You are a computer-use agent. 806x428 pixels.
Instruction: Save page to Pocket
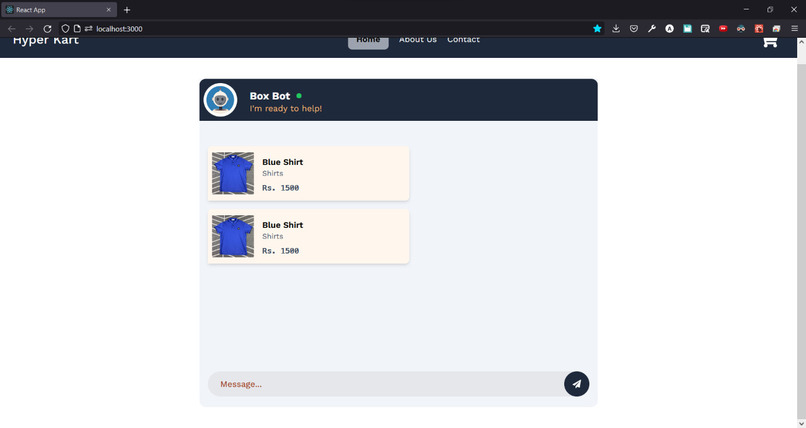pos(634,29)
